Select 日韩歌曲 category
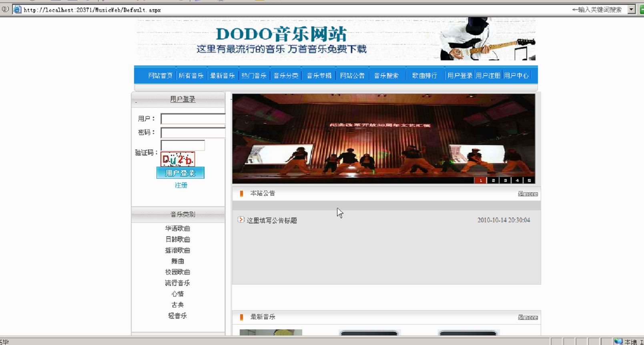This screenshot has height=345, width=644. point(178,239)
